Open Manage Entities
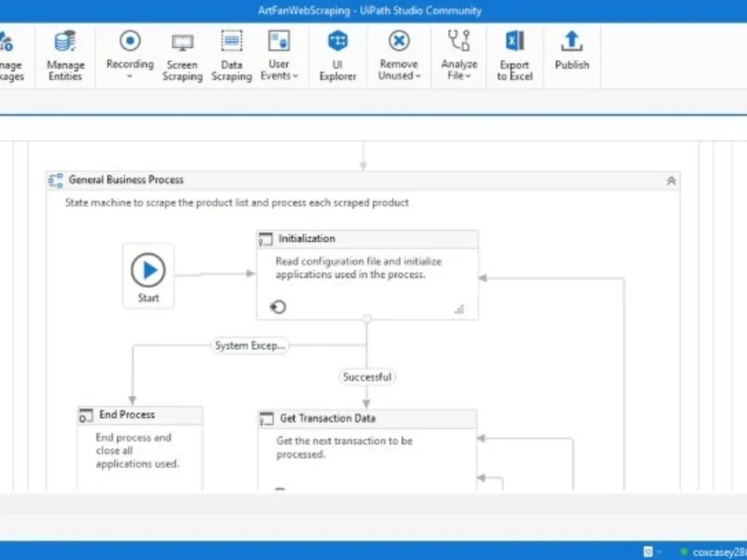This screenshot has height=560, width=747. click(x=65, y=56)
